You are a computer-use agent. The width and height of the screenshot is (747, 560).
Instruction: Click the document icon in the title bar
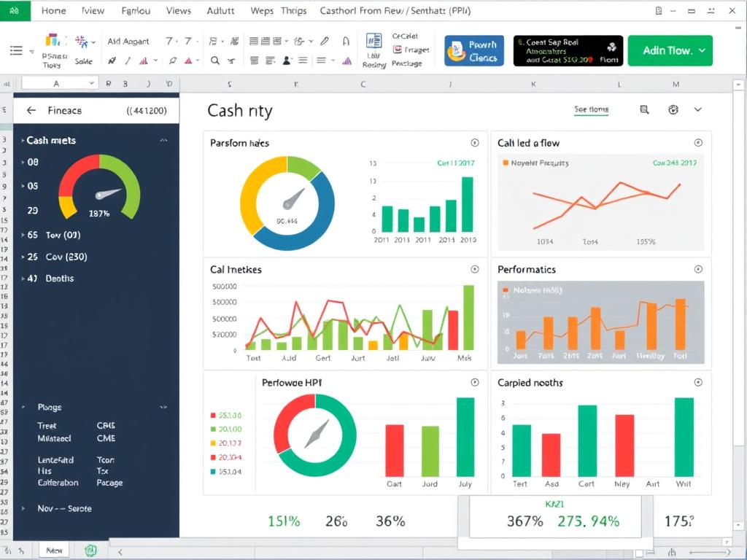coord(657,10)
